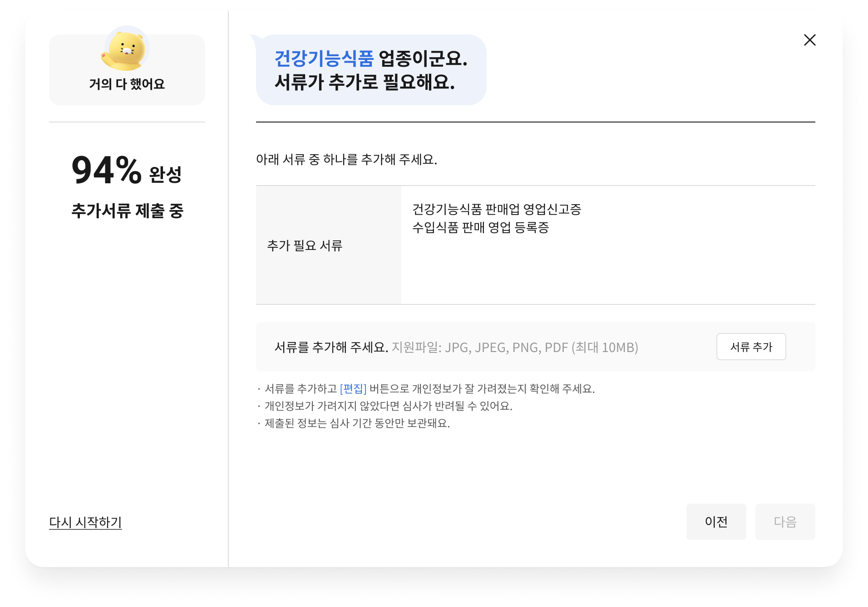868x607 pixels.
Task: Click the 서류를 추가해 주세요 upload prompt
Action: tap(331, 347)
